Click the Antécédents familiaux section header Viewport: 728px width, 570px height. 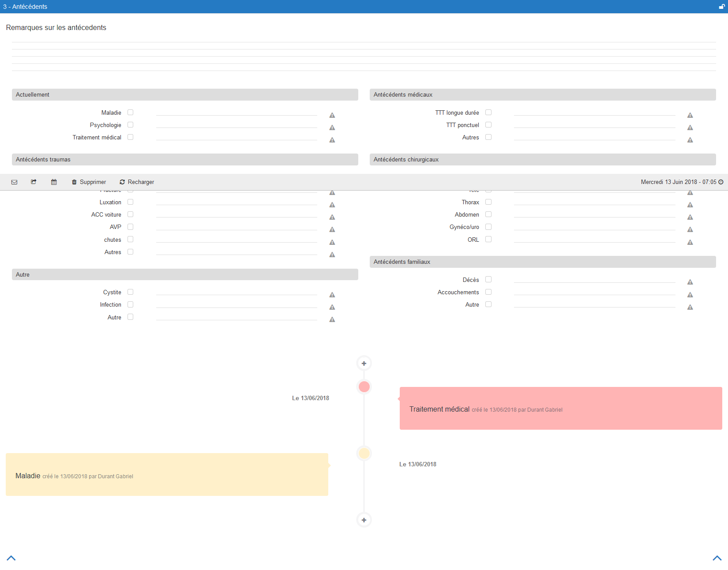coord(543,262)
